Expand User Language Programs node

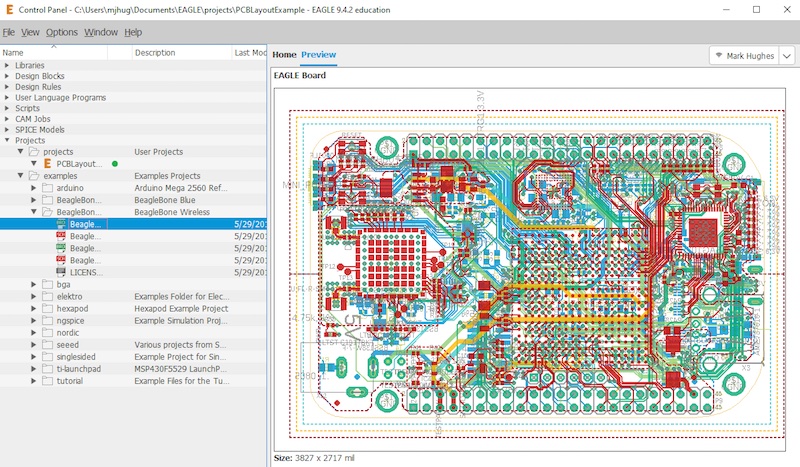pyautogui.click(x=7, y=97)
